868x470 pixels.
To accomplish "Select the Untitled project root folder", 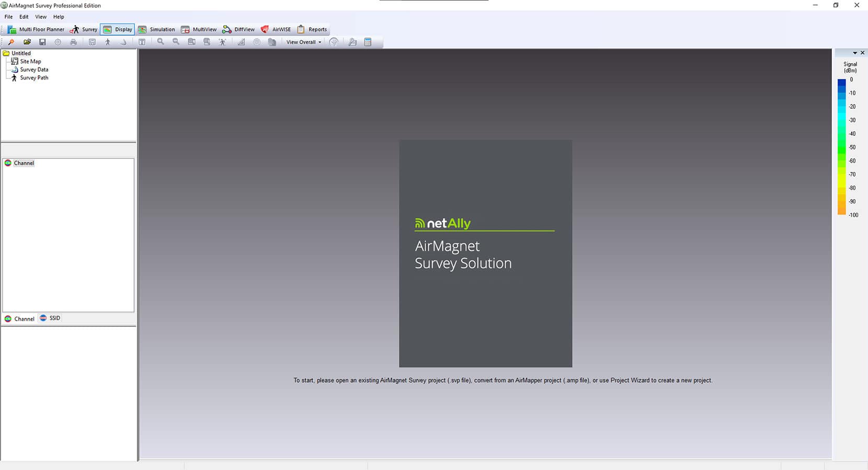I will [21, 53].
